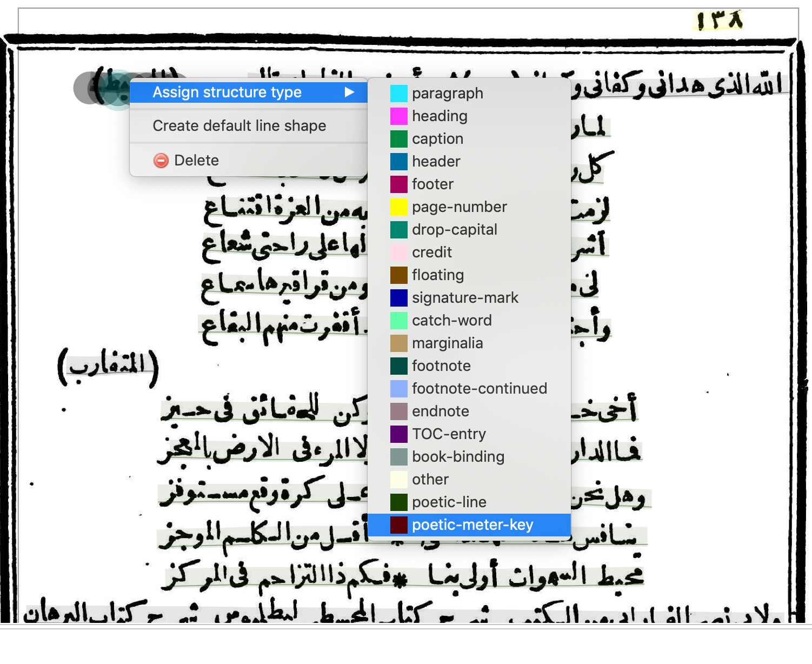
Task: Assign the footer structure type
Action: click(469, 184)
